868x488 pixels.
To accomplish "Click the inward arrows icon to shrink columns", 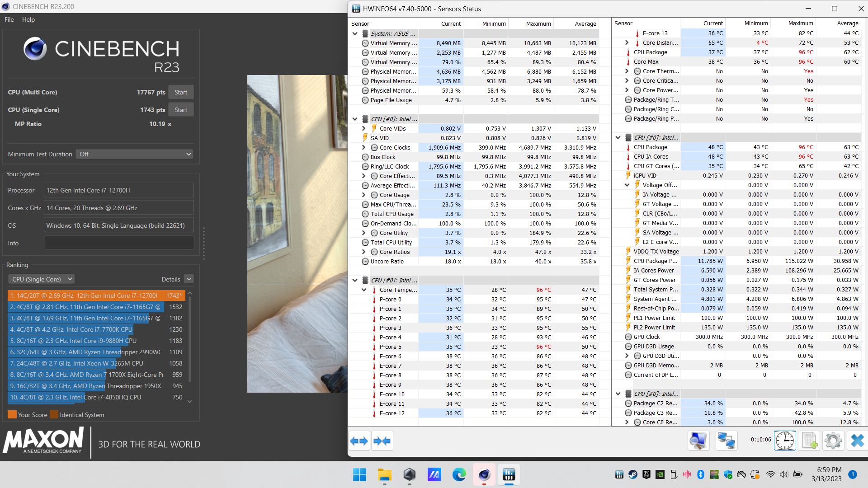I will (382, 440).
